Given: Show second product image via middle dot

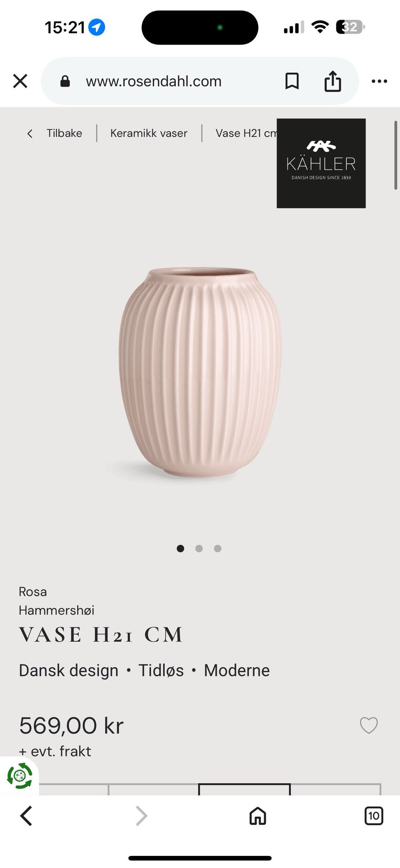Looking at the screenshot, I should tap(199, 548).
